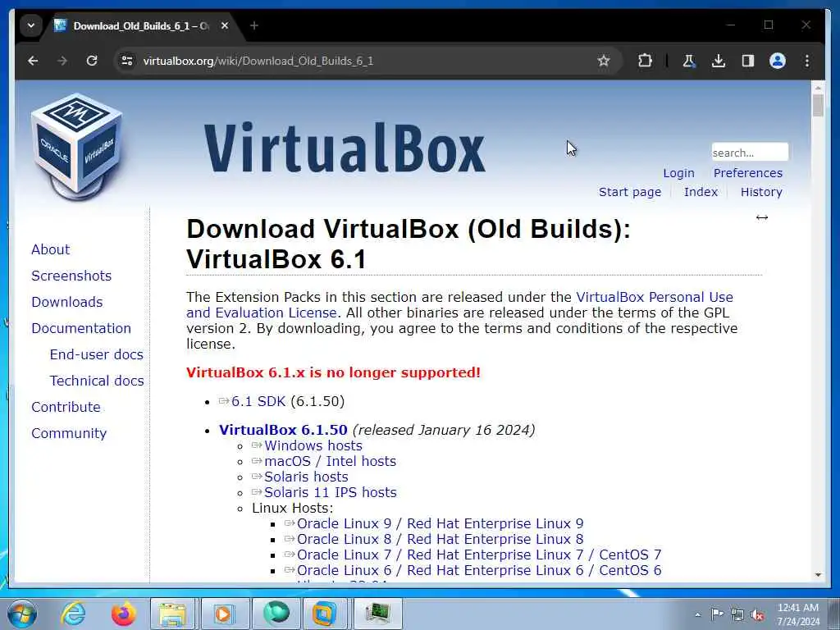This screenshot has height=630, width=840.
Task: Open the green monitor app in taskbar
Action: point(377,614)
